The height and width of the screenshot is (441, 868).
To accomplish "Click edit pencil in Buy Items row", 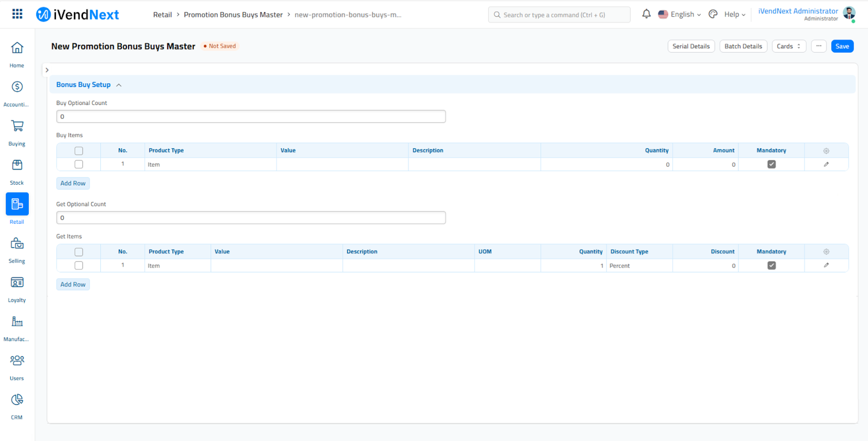I will tap(826, 164).
